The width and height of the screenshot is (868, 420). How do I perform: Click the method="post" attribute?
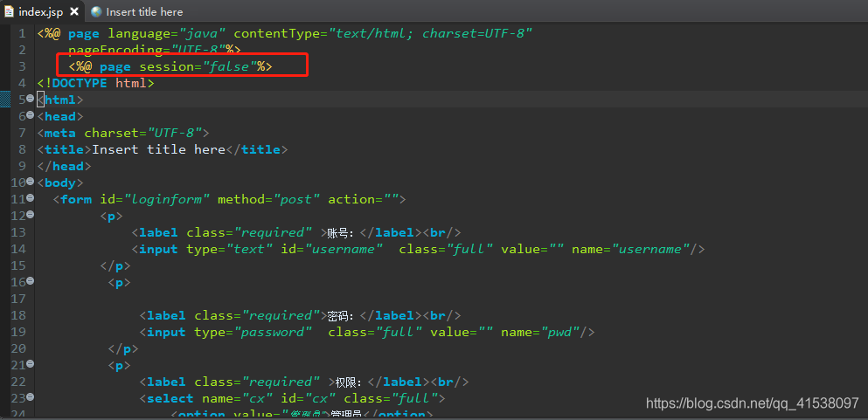click(269, 199)
